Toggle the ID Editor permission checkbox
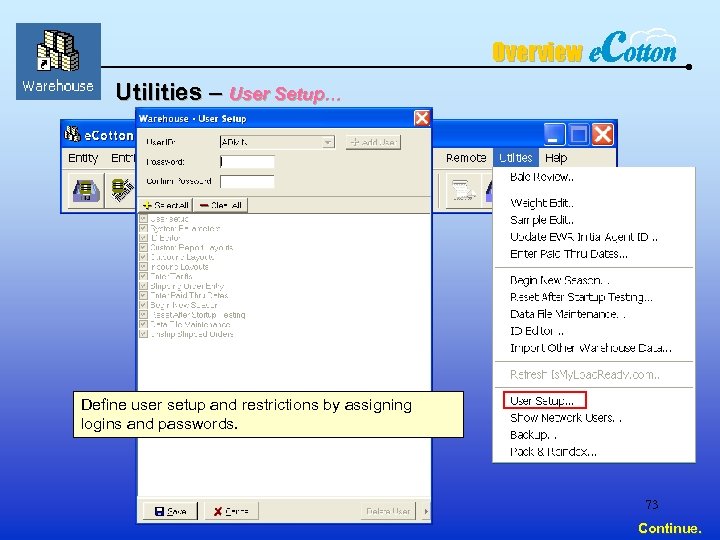This screenshot has width=720, height=540. 143,238
